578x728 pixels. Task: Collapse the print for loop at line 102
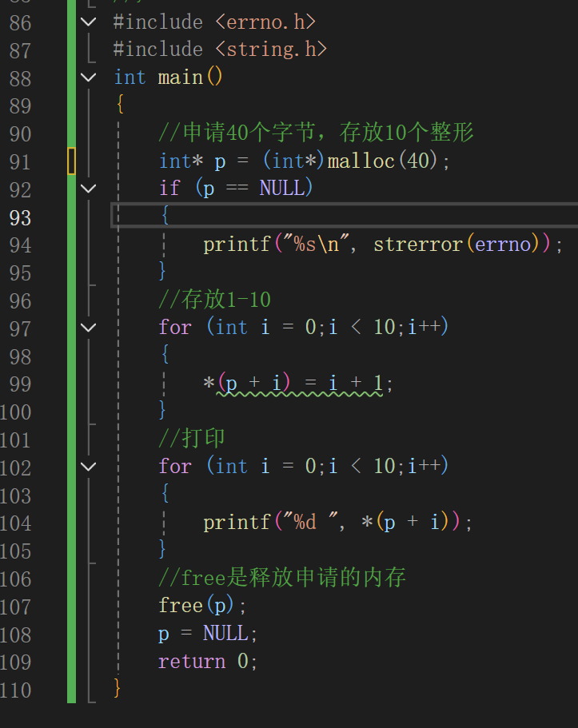pyautogui.click(x=88, y=466)
